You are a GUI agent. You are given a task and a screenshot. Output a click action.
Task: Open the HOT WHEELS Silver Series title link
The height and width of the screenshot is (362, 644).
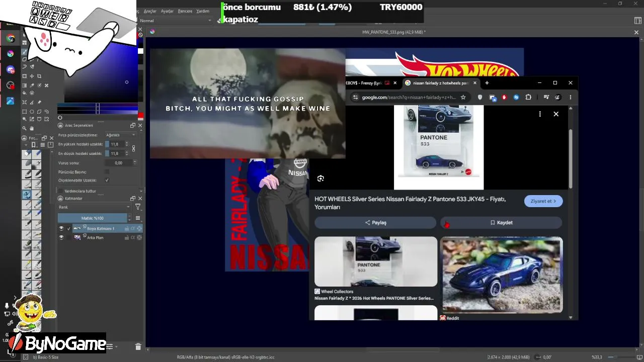point(410,203)
